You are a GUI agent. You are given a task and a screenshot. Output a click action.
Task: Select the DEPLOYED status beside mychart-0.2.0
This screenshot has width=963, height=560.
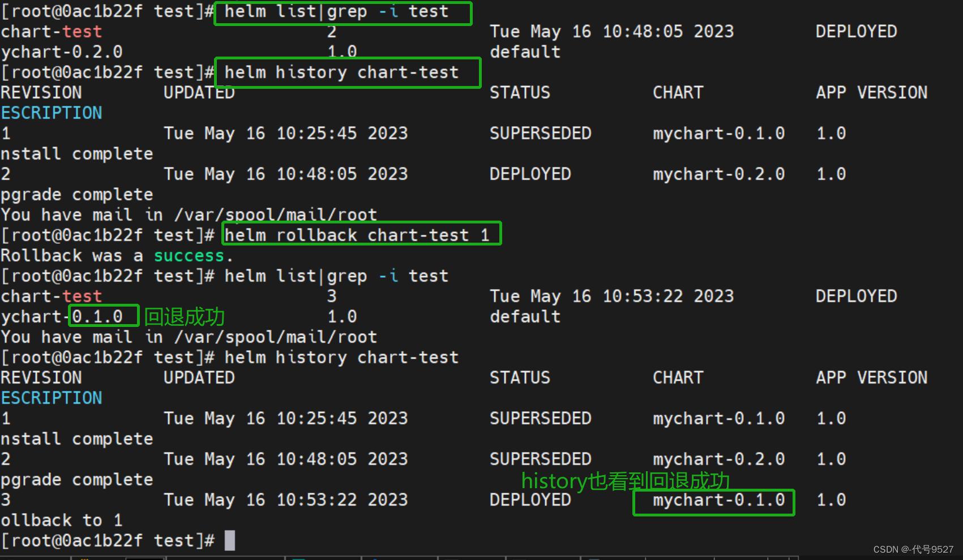coord(530,174)
